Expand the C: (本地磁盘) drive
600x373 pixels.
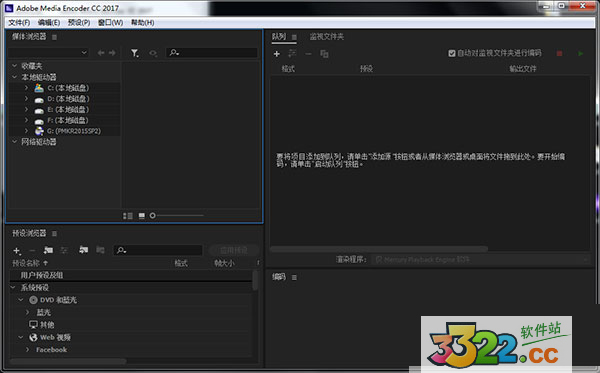(x=26, y=88)
